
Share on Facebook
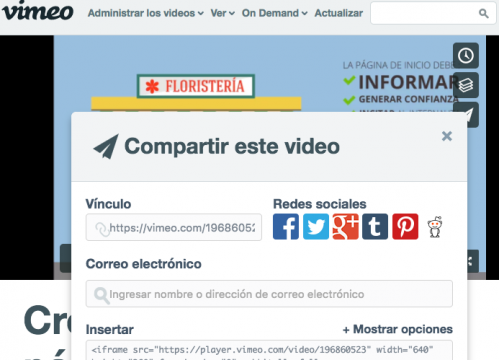pyautogui.click(x=286, y=227)
